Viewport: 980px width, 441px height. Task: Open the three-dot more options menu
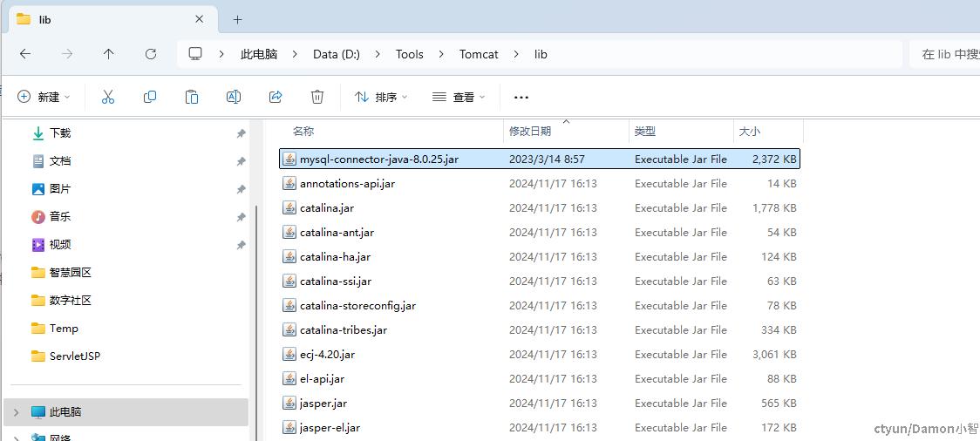521,98
